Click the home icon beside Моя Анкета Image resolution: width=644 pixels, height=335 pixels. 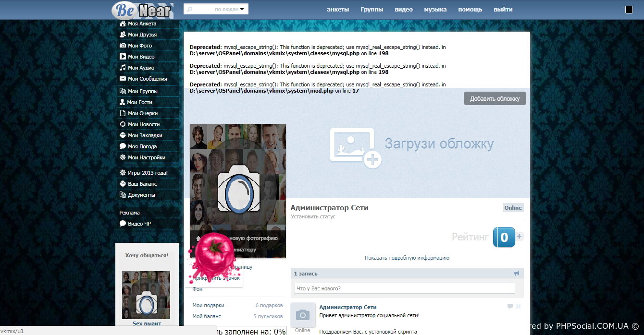(x=123, y=24)
